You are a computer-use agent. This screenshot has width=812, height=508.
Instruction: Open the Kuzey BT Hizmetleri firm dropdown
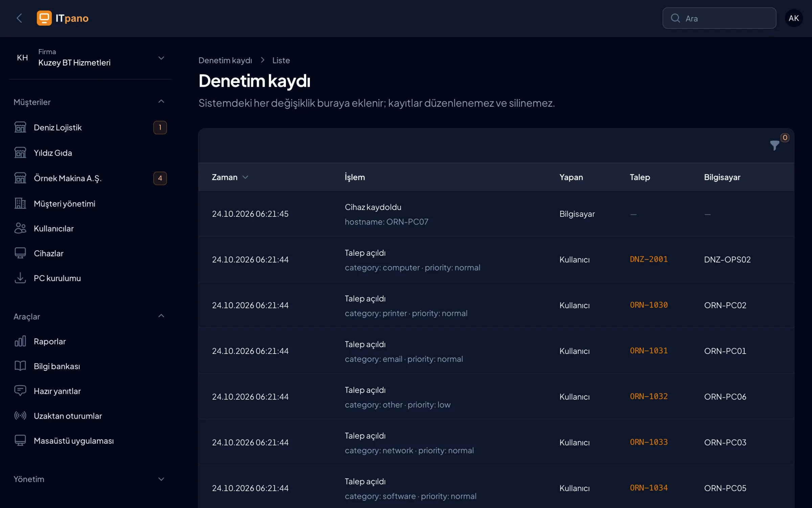pyautogui.click(x=90, y=58)
